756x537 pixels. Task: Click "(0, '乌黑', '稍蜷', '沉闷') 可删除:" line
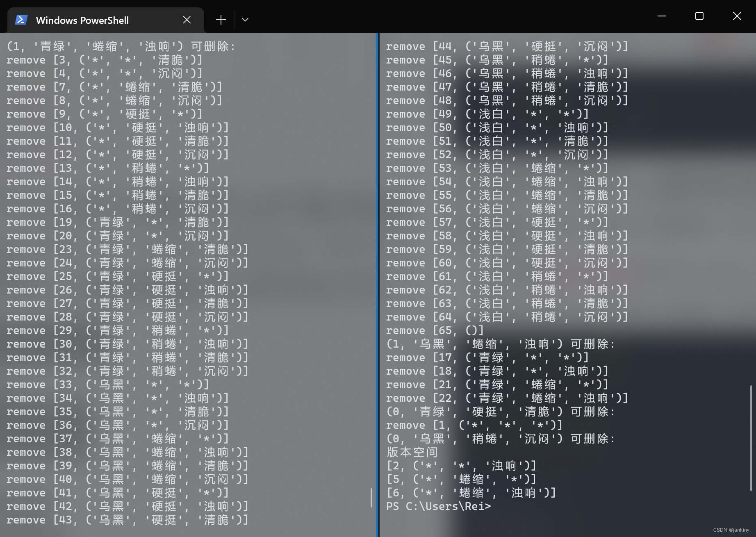[x=501, y=439]
